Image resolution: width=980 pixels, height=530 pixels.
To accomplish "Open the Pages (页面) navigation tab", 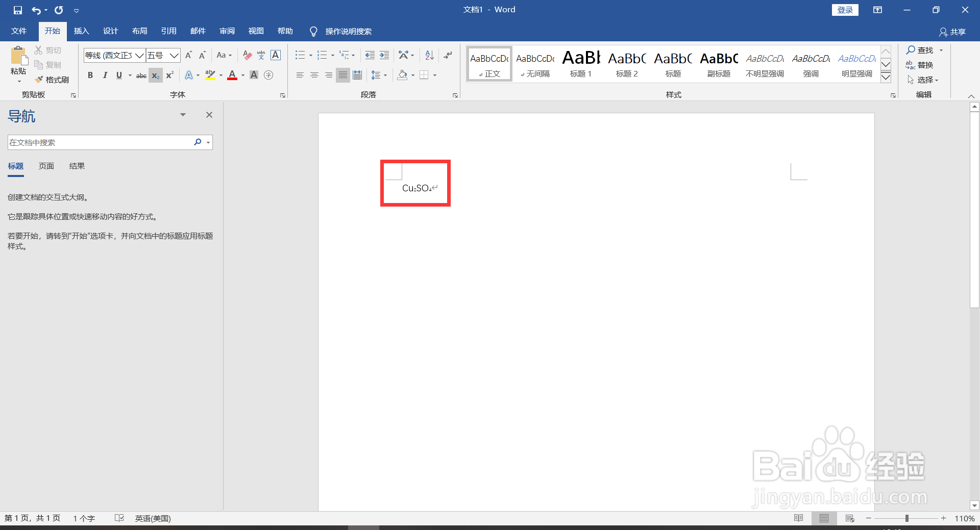I will tap(46, 166).
